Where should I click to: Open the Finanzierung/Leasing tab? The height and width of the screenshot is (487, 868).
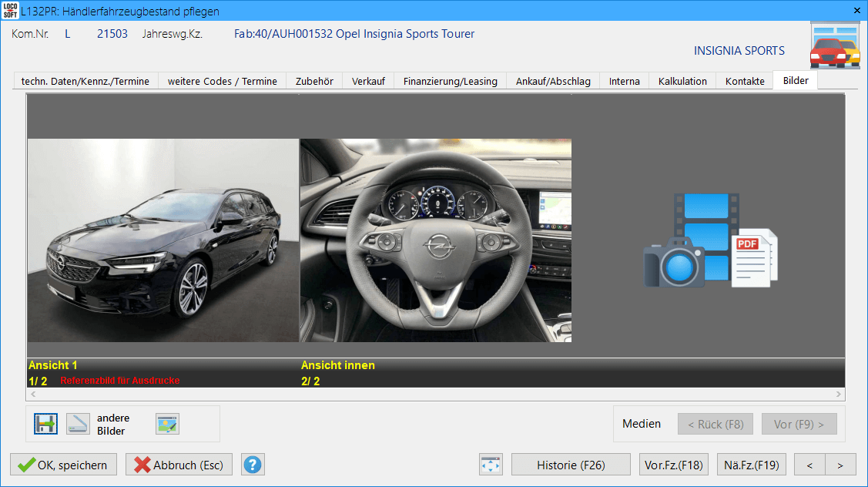click(x=450, y=81)
